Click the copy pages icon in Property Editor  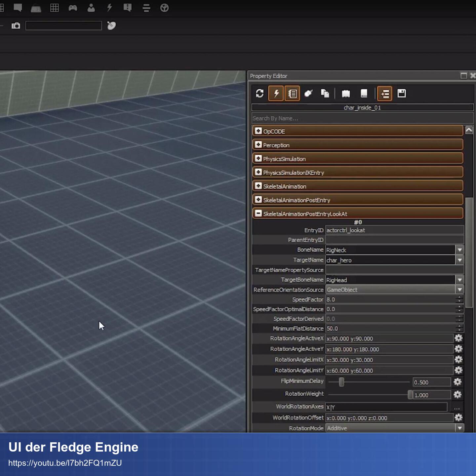pyautogui.click(x=325, y=94)
